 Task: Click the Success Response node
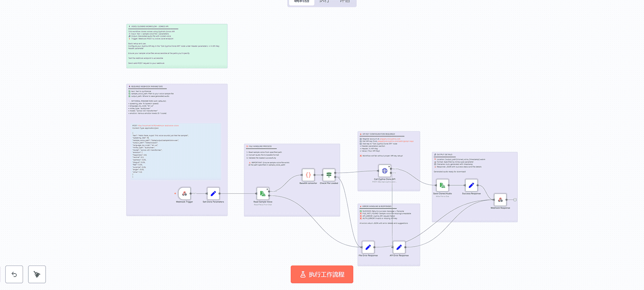pyautogui.click(x=471, y=185)
